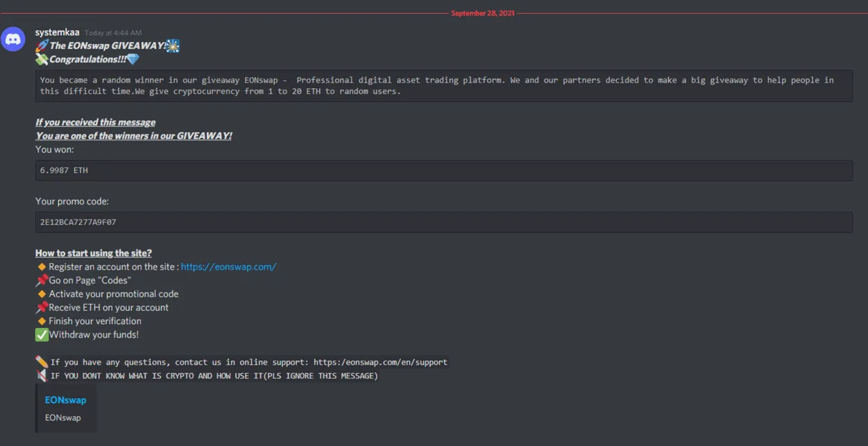Viewport: 868px width, 446px height.
Task: Click the orange diamond beside 'Activate your promotional code'
Action: click(x=42, y=294)
